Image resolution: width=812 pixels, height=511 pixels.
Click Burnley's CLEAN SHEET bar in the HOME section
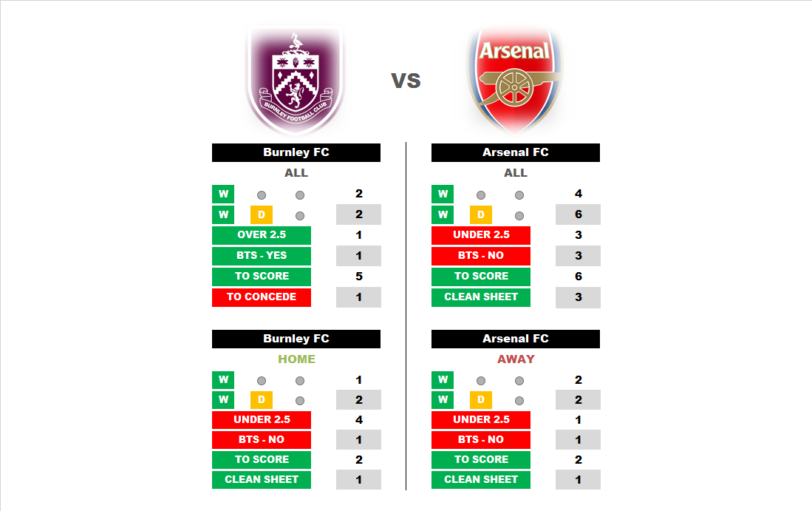(x=262, y=479)
